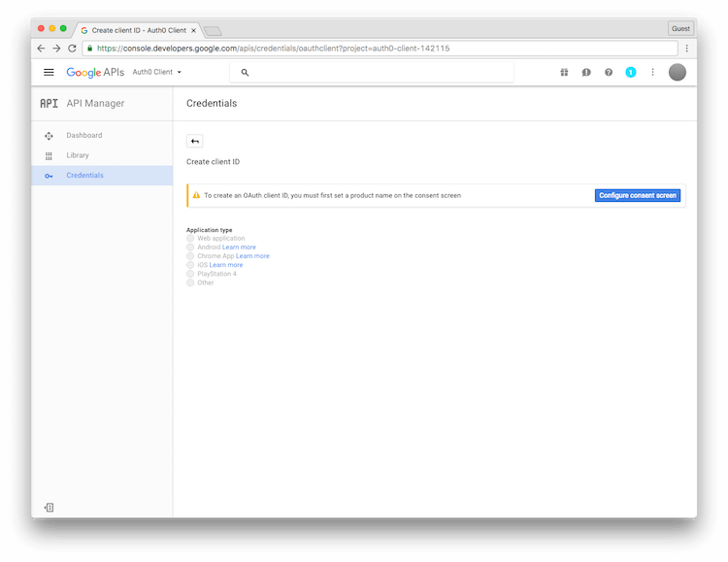
Task: Click the API Manager heading text
Action: [x=95, y=103]
